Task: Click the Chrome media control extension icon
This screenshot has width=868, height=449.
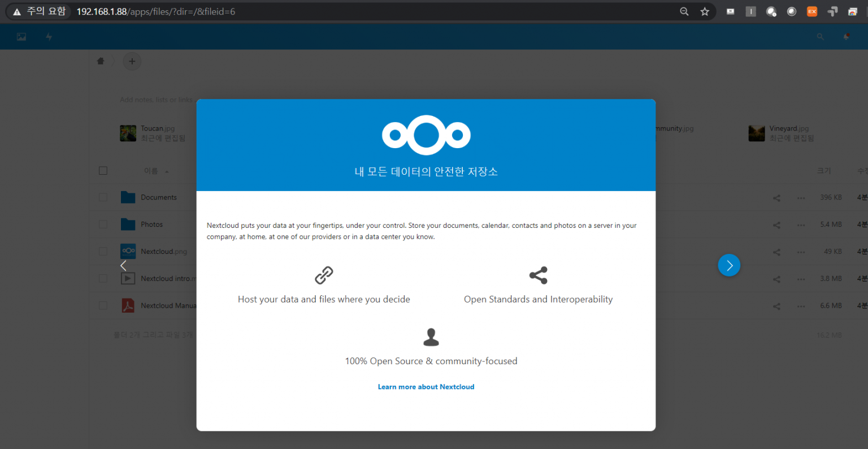Action: pos(853,11)
